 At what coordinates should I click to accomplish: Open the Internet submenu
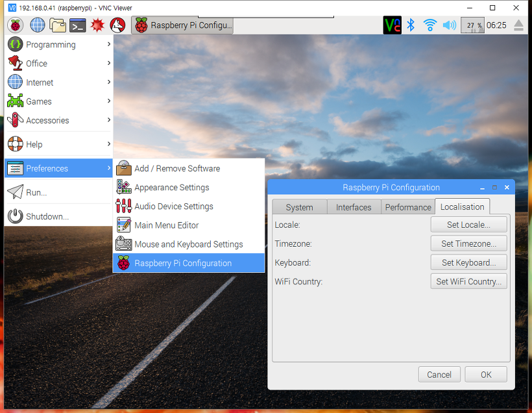[58, 82]
